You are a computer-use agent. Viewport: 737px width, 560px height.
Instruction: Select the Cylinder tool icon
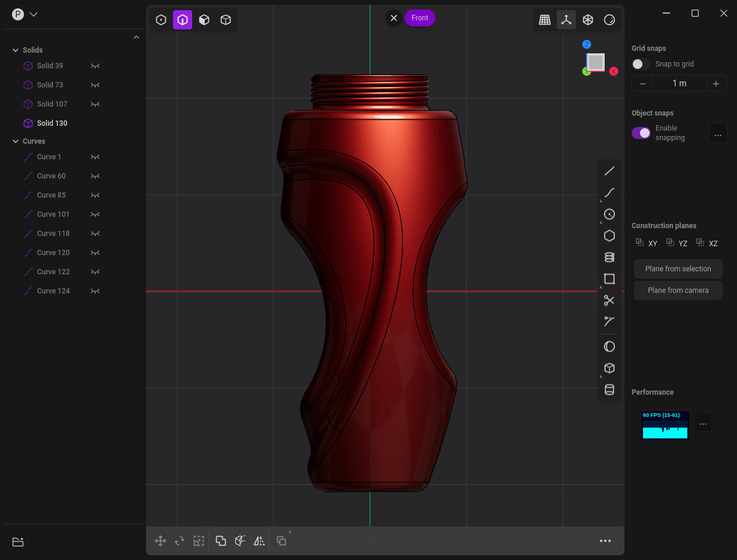point(609,390)
